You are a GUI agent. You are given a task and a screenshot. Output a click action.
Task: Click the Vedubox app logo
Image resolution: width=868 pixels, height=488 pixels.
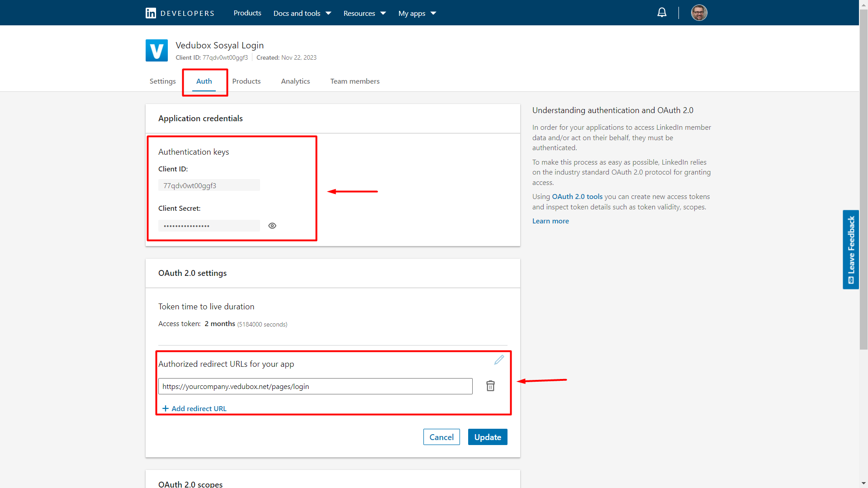tap(157, 50)
